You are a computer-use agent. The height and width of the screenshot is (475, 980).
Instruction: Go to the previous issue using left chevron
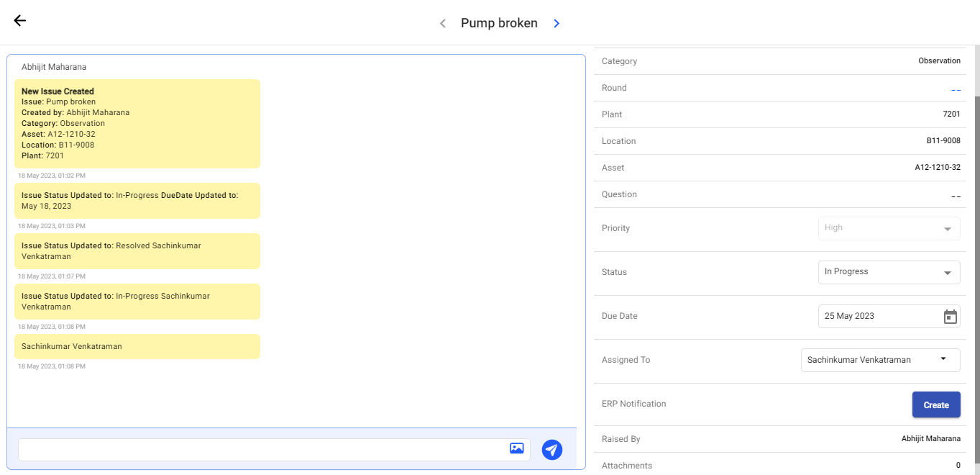tap(443, 24)
